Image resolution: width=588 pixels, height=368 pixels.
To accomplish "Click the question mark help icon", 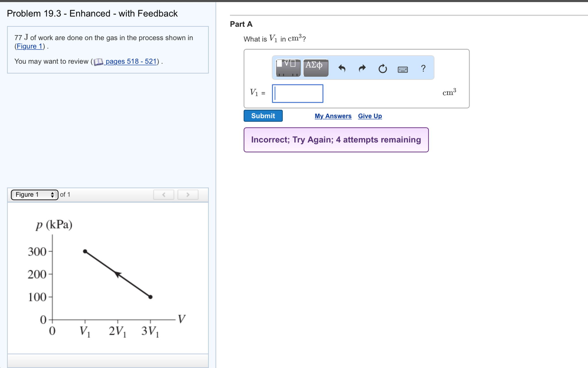I will pyautogui.click(x=423, y=68).
